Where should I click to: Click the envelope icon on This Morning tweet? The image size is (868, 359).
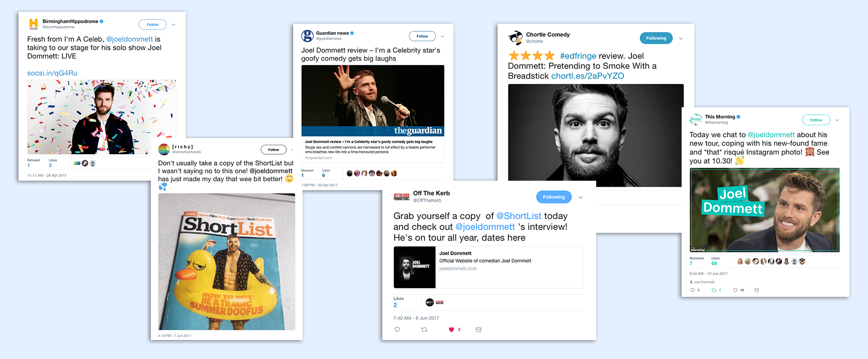click(757, 290)
